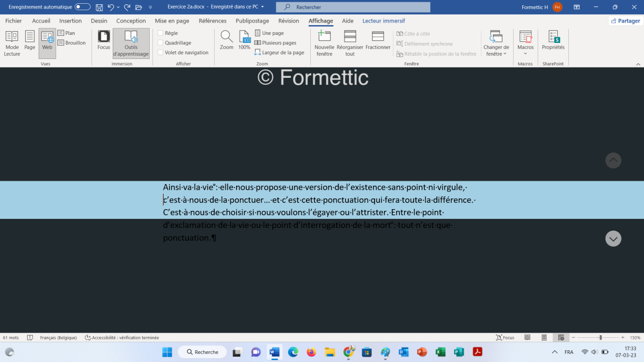Image resolution: width=644 pixels, height=362 pixels.
Task: Check the Quadrillage option
Action: 160,43
